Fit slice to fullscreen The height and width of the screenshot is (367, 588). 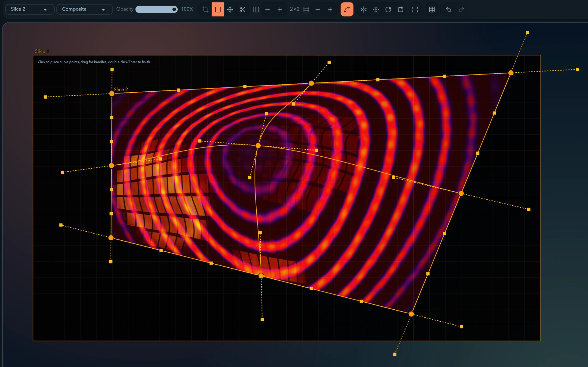[415, 10]
